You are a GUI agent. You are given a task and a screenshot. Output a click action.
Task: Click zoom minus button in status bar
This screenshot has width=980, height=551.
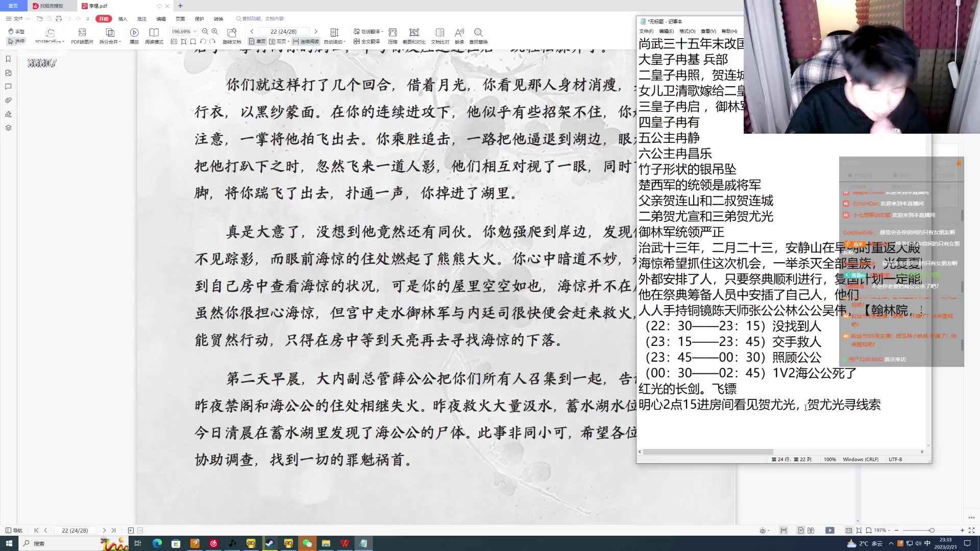[x=897, y=531]
